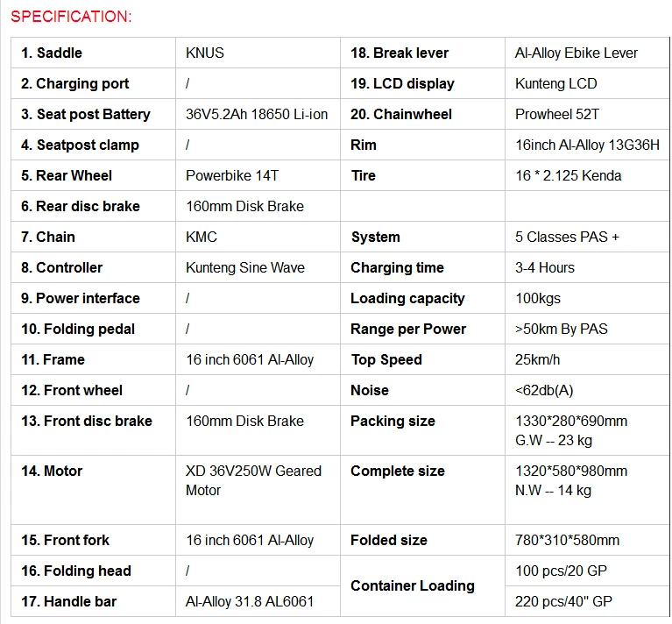Click the Prowheel 52T chainwheel value

[x=556, y=114]
